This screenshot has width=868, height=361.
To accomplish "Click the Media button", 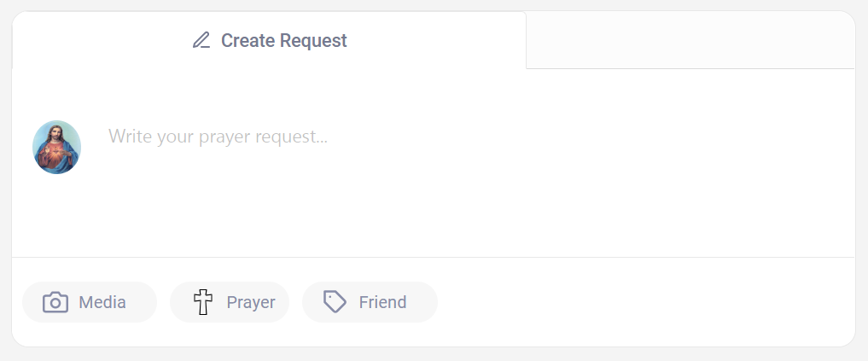I will (90, 302).
